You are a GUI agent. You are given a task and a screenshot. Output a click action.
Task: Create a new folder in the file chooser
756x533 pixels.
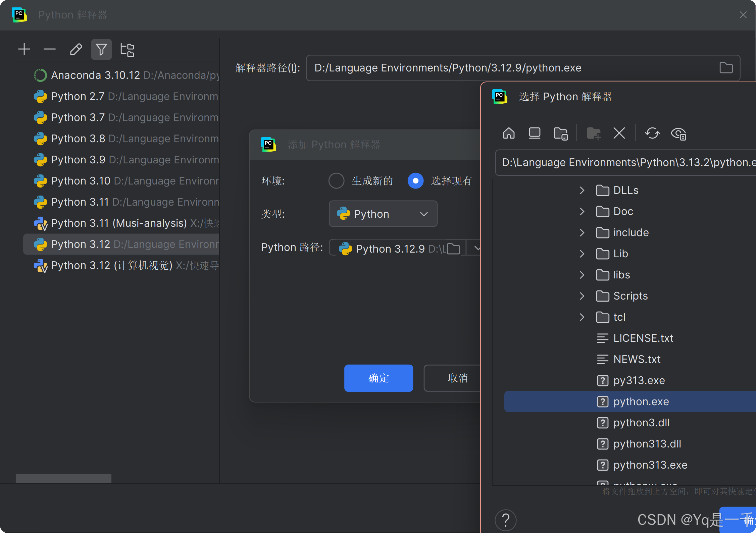tap(594, 133)
